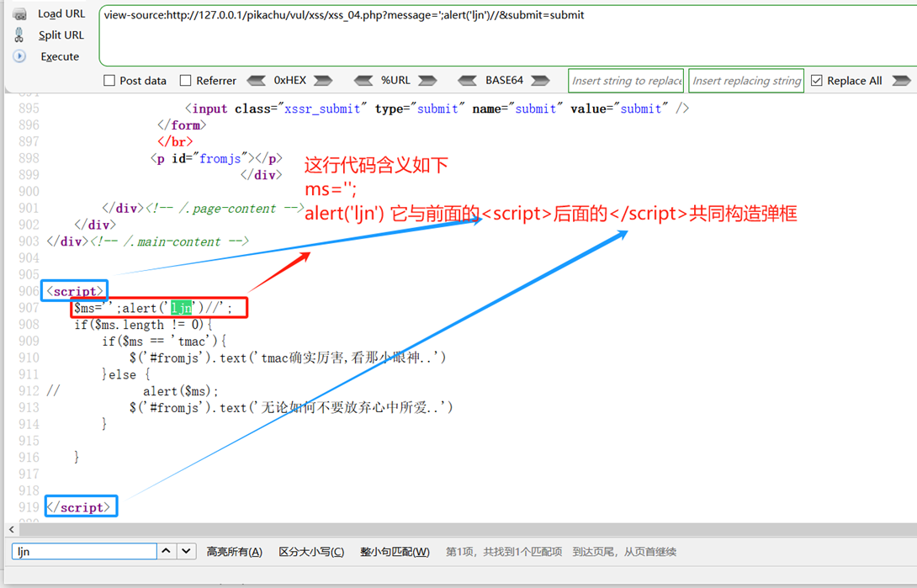Click the xssr_submit class value
This screenshot has width=917, height=588.
(x=322, y=109)
